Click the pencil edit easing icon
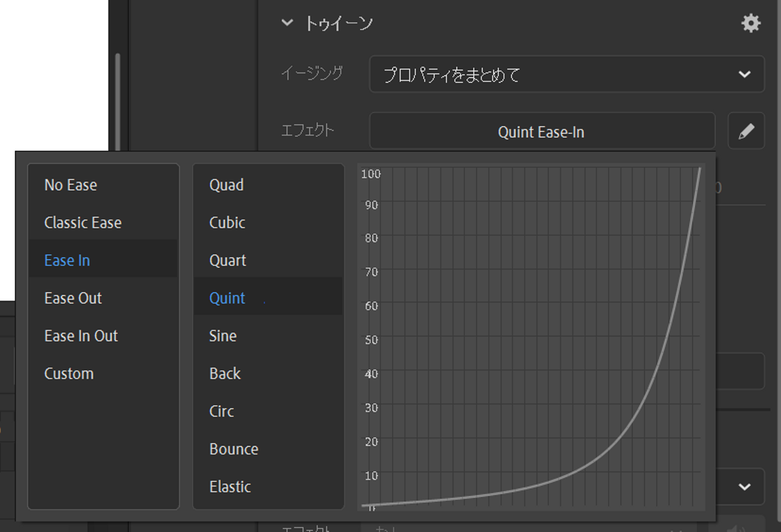The height and width of the screenshot is (532, 781). (746, 131)
